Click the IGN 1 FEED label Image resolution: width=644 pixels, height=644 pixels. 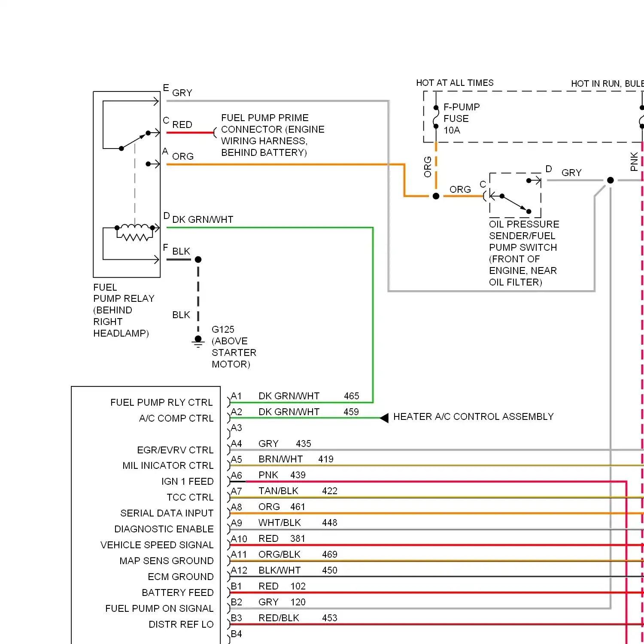pyautogui.click(x=187, y=481)
